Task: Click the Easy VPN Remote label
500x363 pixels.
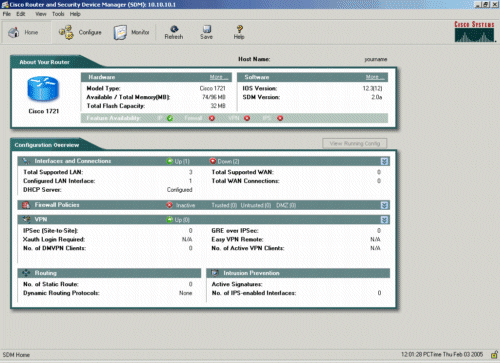Action: (237, 239)
